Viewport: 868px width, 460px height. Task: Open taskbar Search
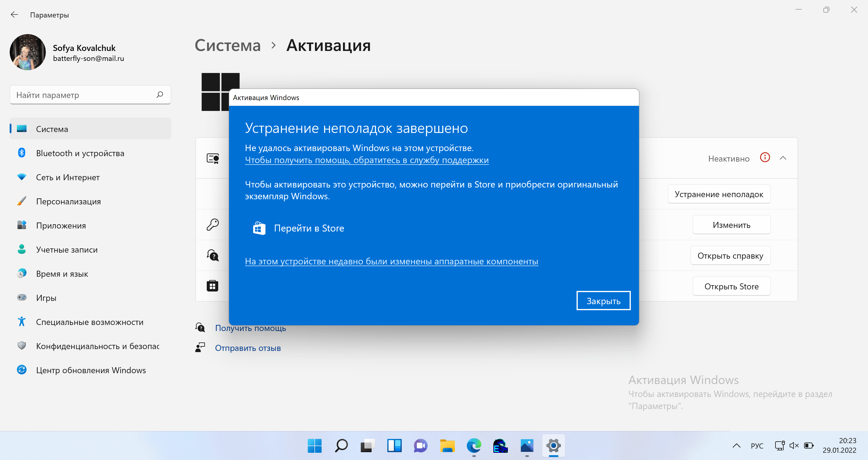click(x=341, y=446)
